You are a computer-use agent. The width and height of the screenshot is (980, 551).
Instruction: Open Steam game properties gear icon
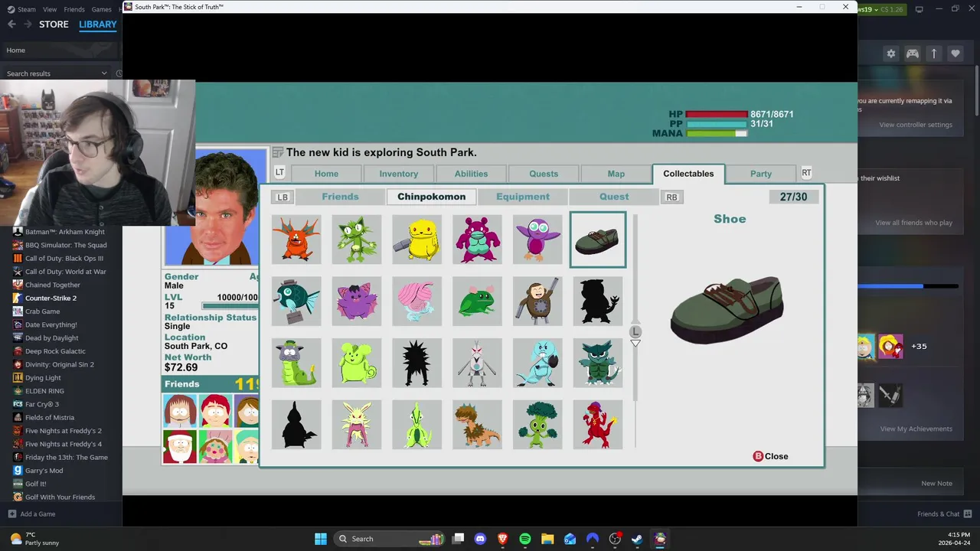click(890, 54)
